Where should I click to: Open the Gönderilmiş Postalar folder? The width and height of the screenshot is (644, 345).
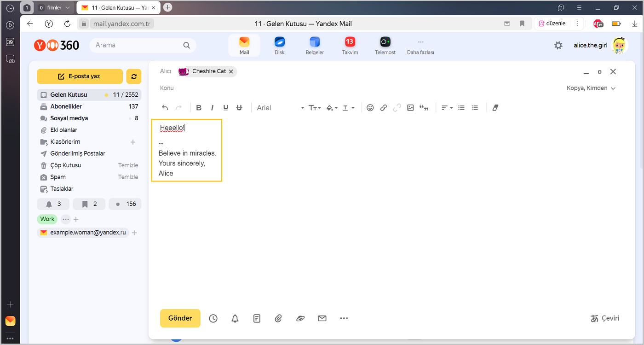click(x=77, y=153)
